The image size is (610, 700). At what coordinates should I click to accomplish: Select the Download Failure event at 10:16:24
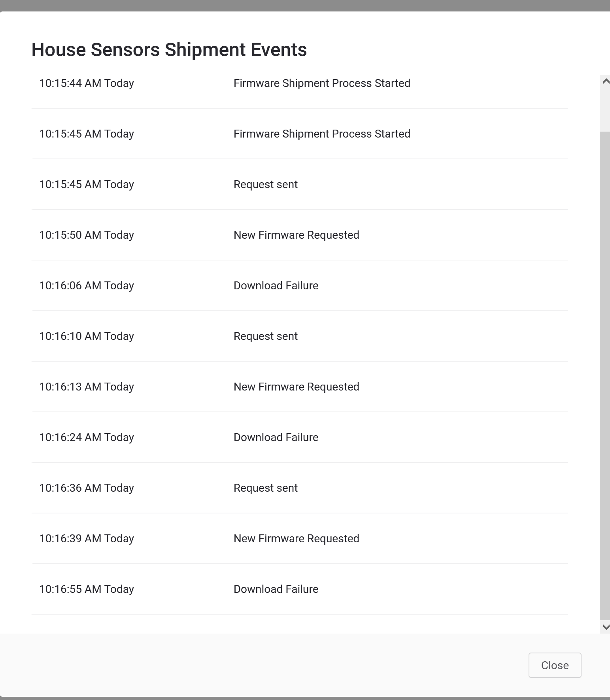[x=276, y=438]
